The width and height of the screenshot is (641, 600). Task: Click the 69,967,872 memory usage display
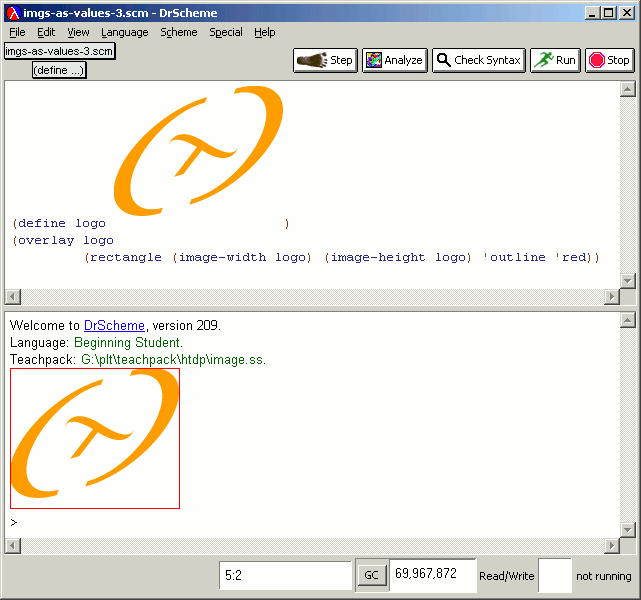click(433, 575)
